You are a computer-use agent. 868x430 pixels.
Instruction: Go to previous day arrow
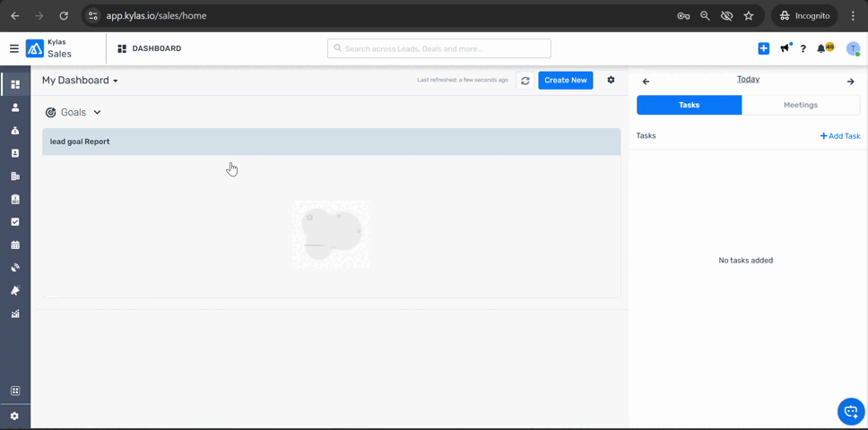(x=646, y=82)
